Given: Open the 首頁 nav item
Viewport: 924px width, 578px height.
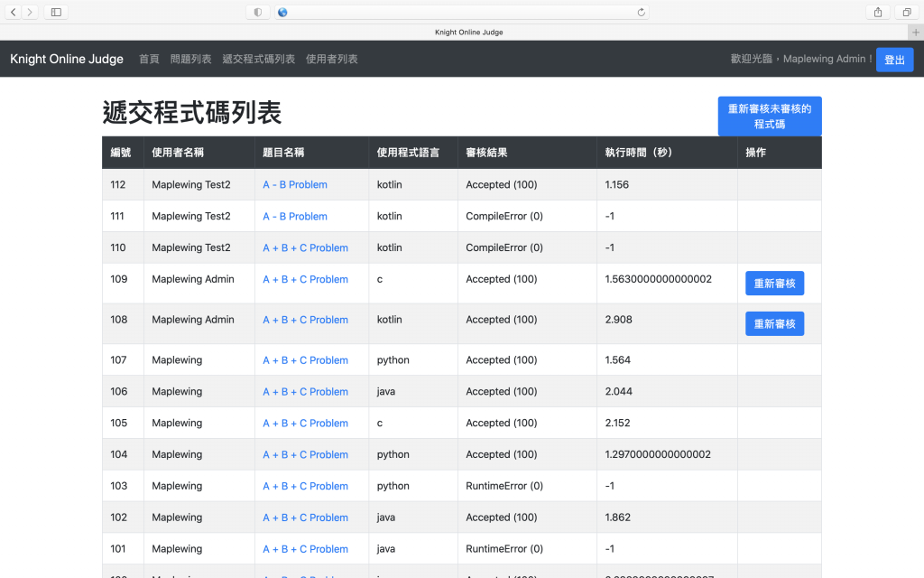Looking at the screenshot, I should tap(149, 59).
